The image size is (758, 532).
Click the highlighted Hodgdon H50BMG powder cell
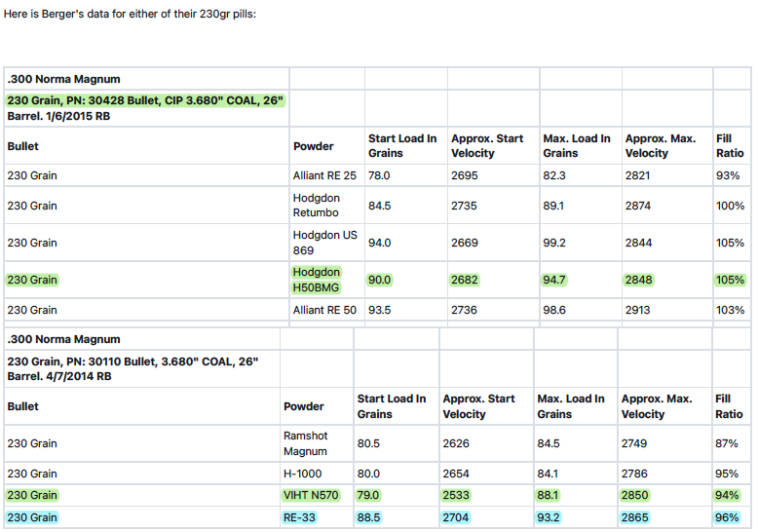coord(317,280)
